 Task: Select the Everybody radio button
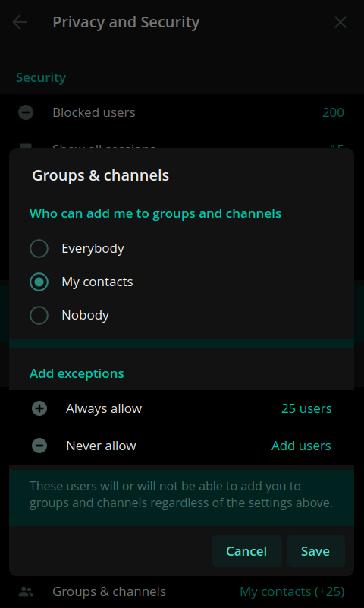[x=39, y=248]
